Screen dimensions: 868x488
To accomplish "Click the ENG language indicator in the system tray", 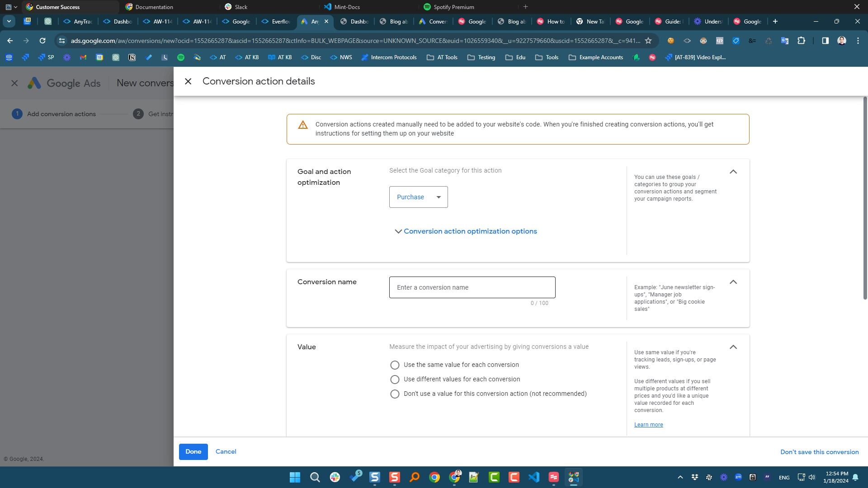I will [x=783, y=477].
